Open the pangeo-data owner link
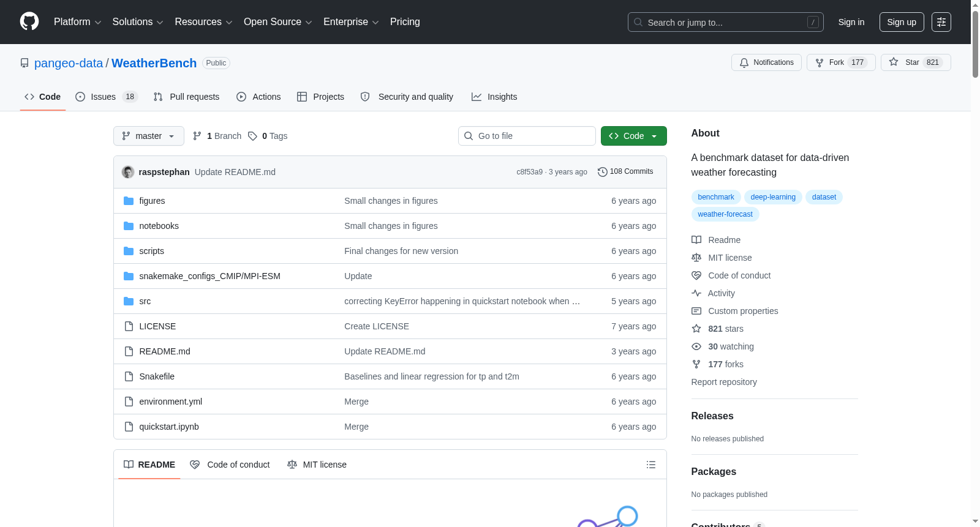The height and width of the screenshot is (527, 980). [x=69, y=63]
